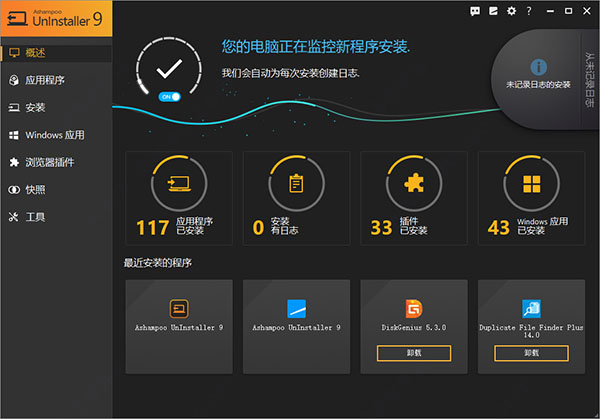Screen dimensions: 600x419
Task: Click the installed applications laptop icon
Action: coord(179,184)
